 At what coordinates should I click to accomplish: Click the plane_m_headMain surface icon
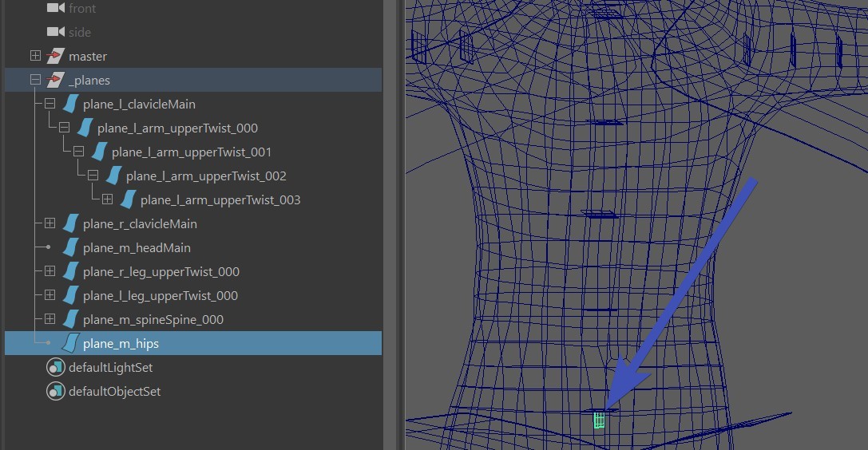71,247
